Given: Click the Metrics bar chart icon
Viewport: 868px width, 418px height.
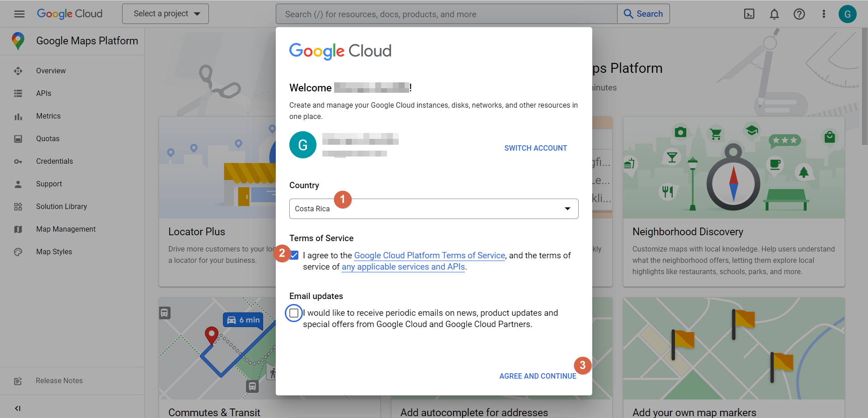Looking at the screenshot, I should 18,116.
